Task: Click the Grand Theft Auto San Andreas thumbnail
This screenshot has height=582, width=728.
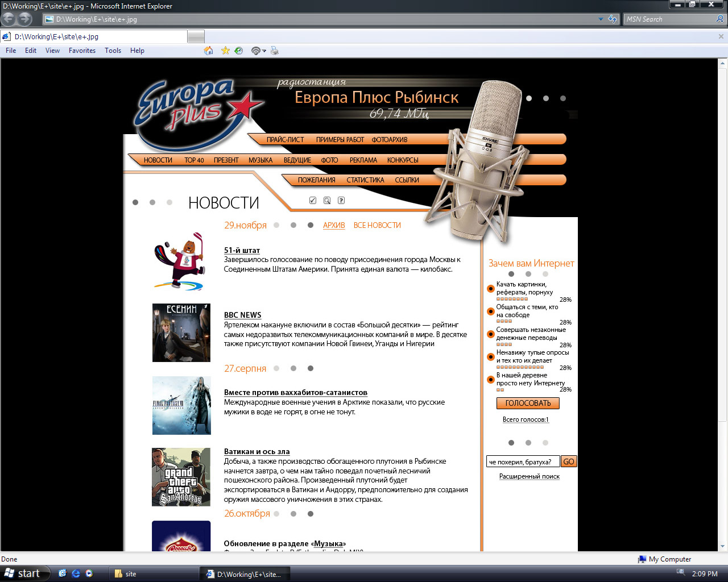Action: (x=181, y=477)
